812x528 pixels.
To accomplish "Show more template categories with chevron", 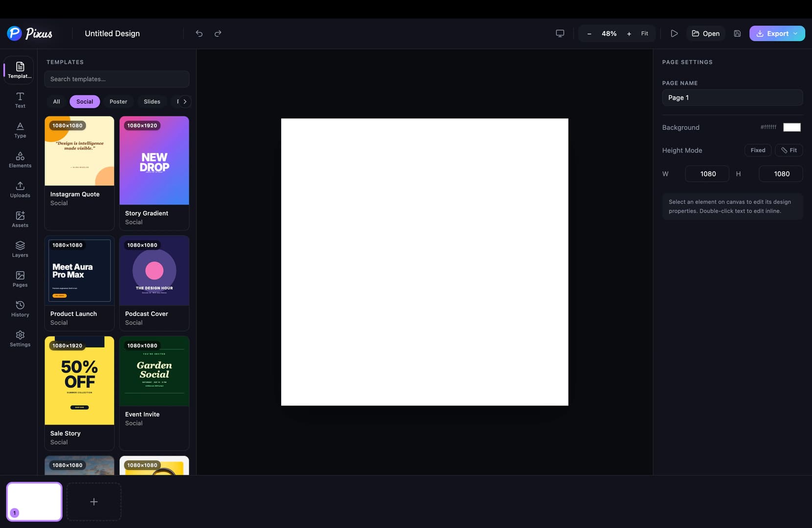I will 185,101.
